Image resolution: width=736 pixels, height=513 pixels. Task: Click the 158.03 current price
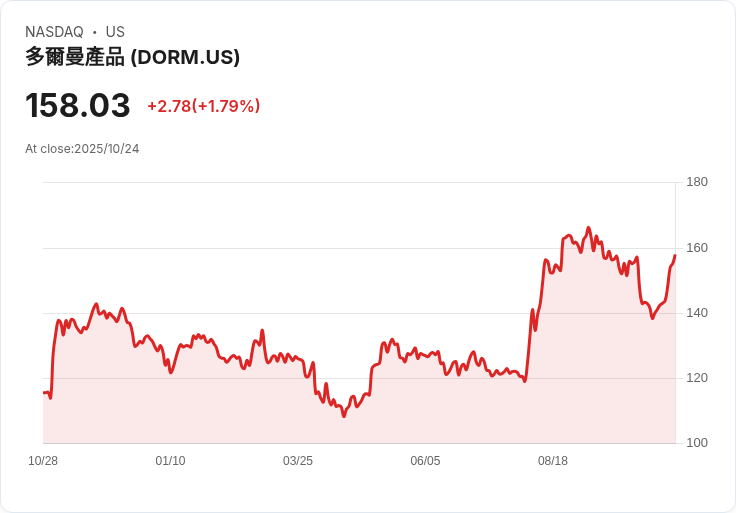(78, 106)
